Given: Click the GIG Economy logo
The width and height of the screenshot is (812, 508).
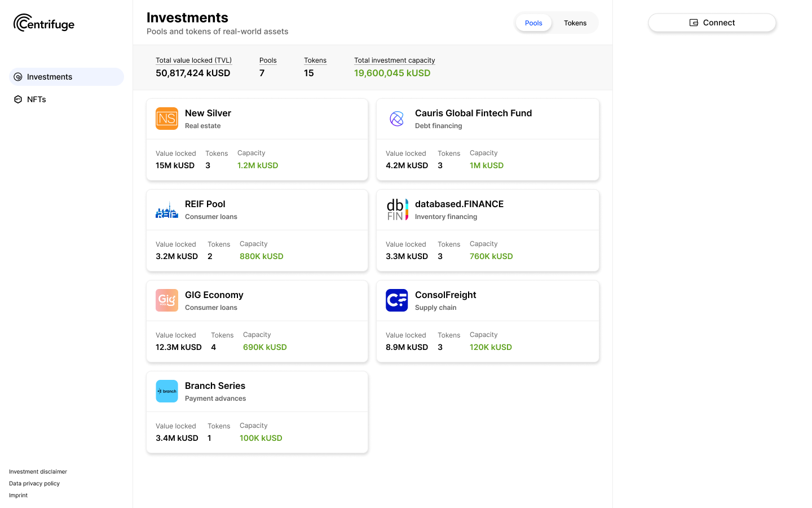Looking at the screenshot, I should click(x=167, y=300).
